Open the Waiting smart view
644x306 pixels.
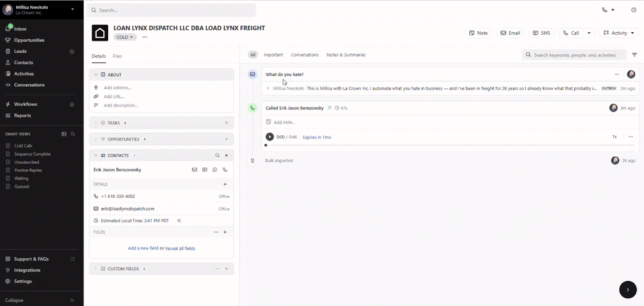pyautogui.click(x=21, y=179)
